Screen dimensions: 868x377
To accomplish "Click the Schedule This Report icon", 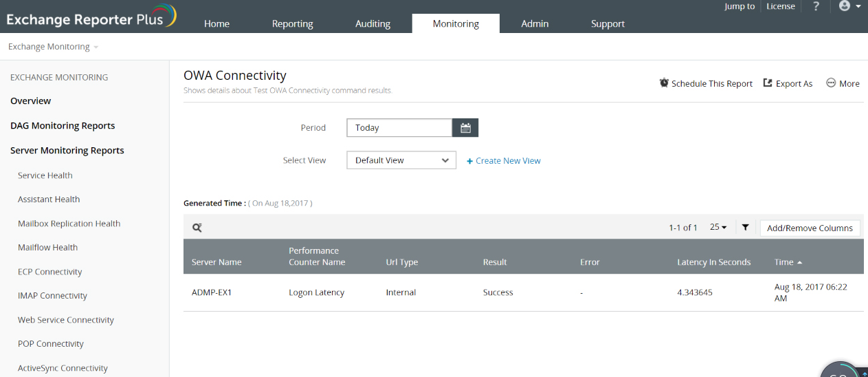I will [x=664, y=83].
